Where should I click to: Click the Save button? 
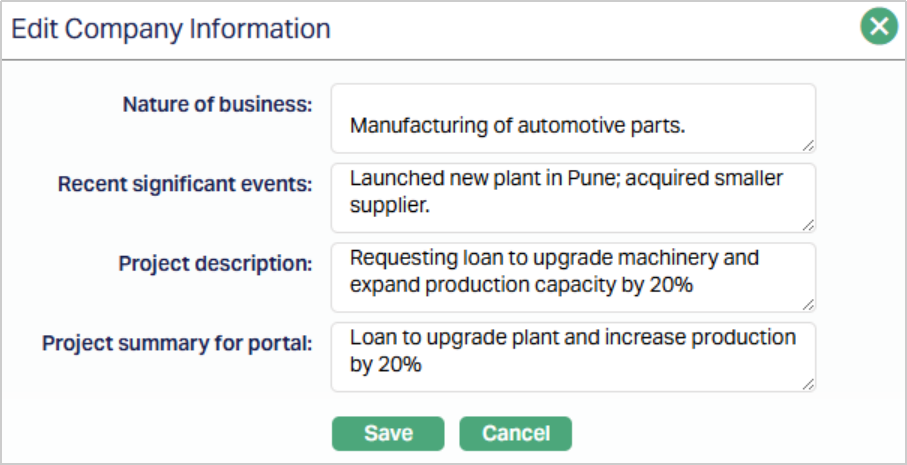point(388,433)
